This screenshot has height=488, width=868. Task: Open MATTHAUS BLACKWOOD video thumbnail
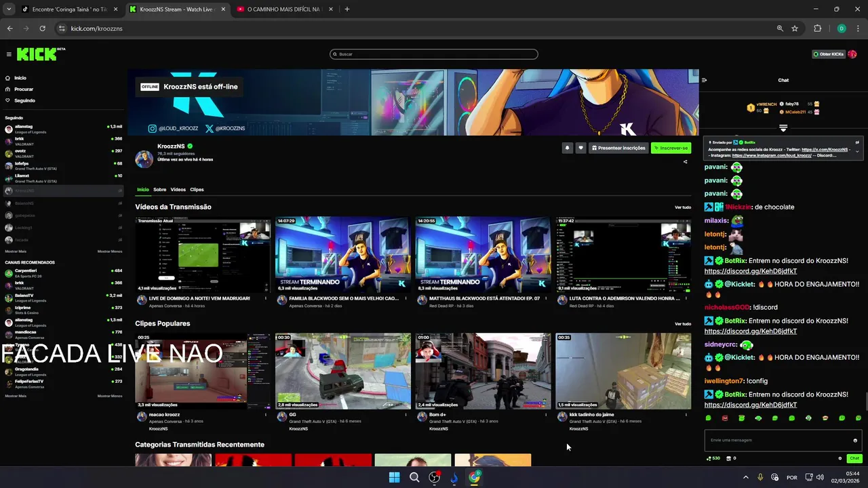[x=484, y=255]
